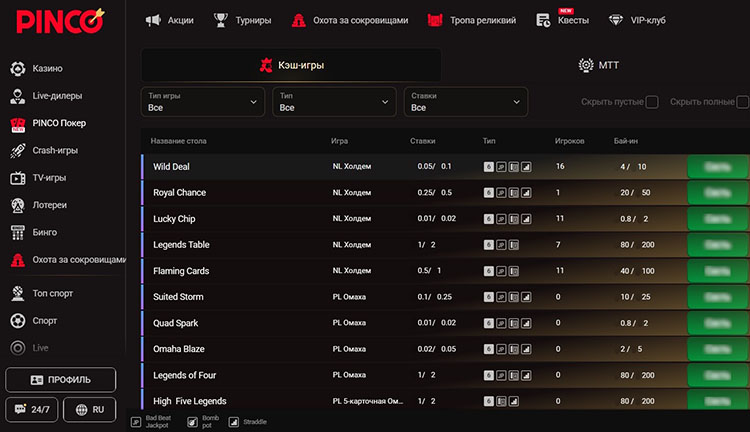Image resolution: width=750 pixels, height=432 pixels.
Task: Select the Legends Table row
Action: click(x=445, y=245)
